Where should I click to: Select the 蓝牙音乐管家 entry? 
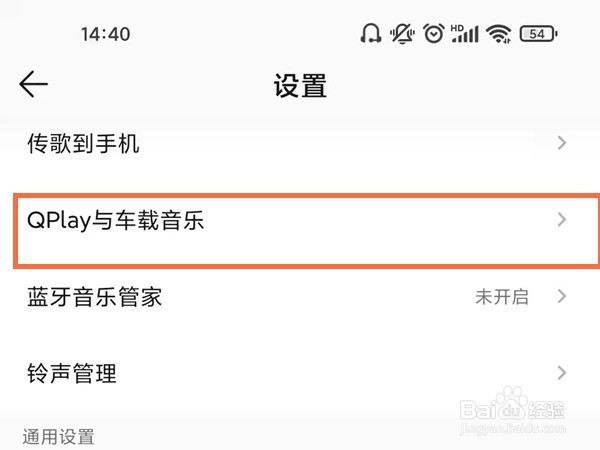94,297
